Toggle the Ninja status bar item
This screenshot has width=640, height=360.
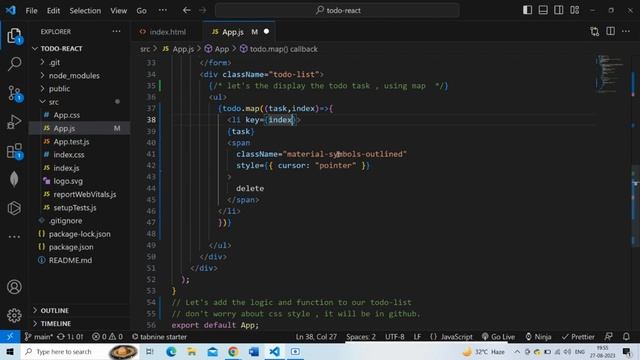coord(538,337)
